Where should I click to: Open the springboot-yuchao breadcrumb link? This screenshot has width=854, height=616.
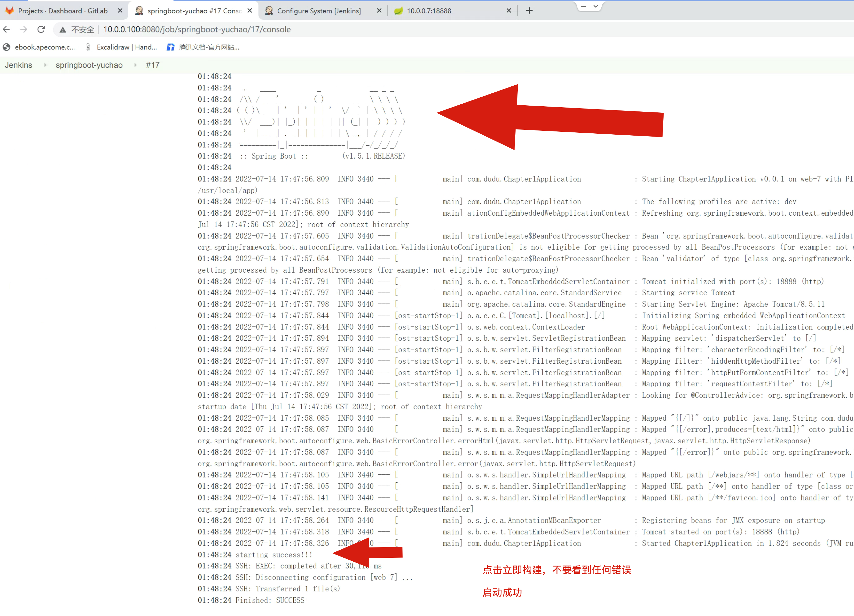click(x=89, y=65)
